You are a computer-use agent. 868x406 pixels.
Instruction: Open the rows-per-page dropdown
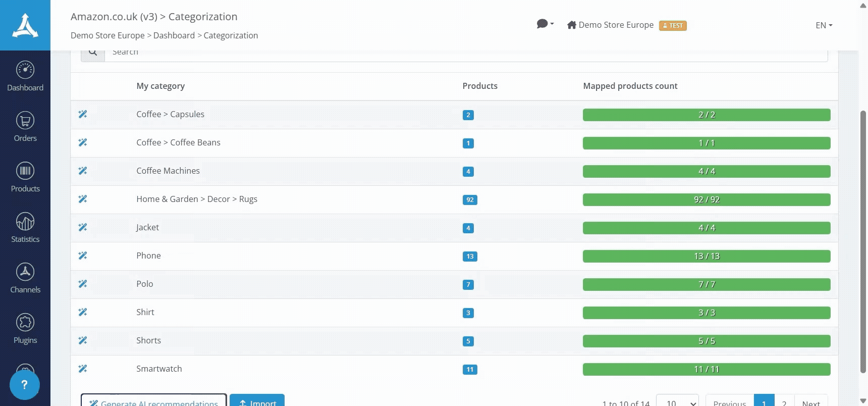[x=677, y=401]
